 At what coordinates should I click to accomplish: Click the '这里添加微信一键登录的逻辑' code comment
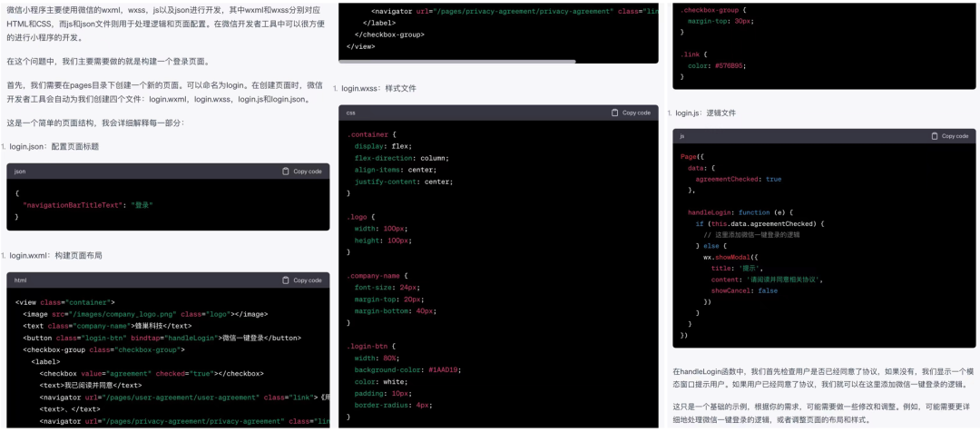click(x=752, y=235)
